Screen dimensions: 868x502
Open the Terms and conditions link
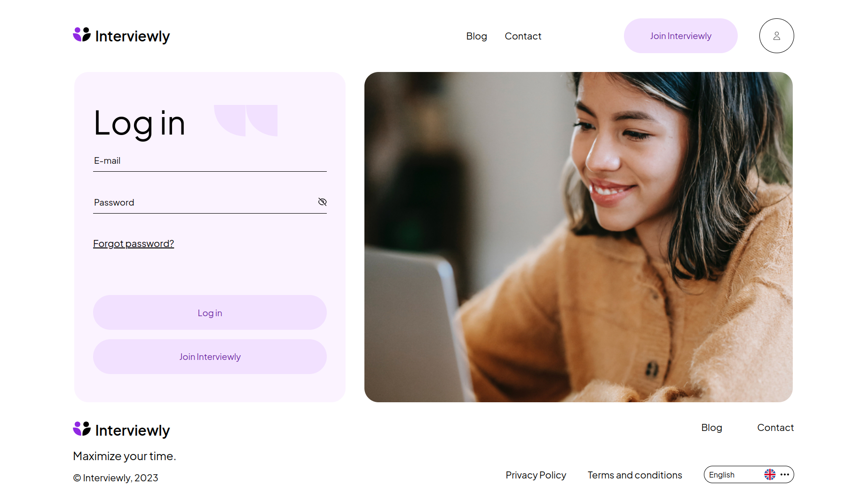(x=635, y=475)
